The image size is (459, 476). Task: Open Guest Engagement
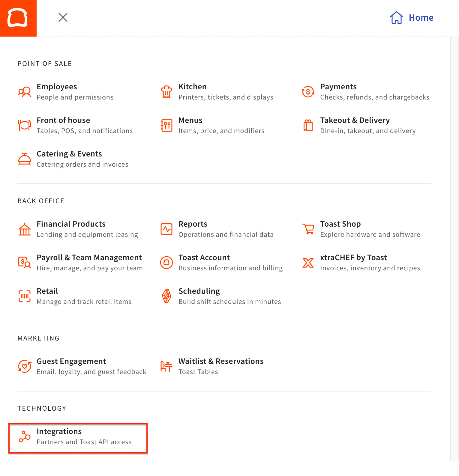click(71, 361)
